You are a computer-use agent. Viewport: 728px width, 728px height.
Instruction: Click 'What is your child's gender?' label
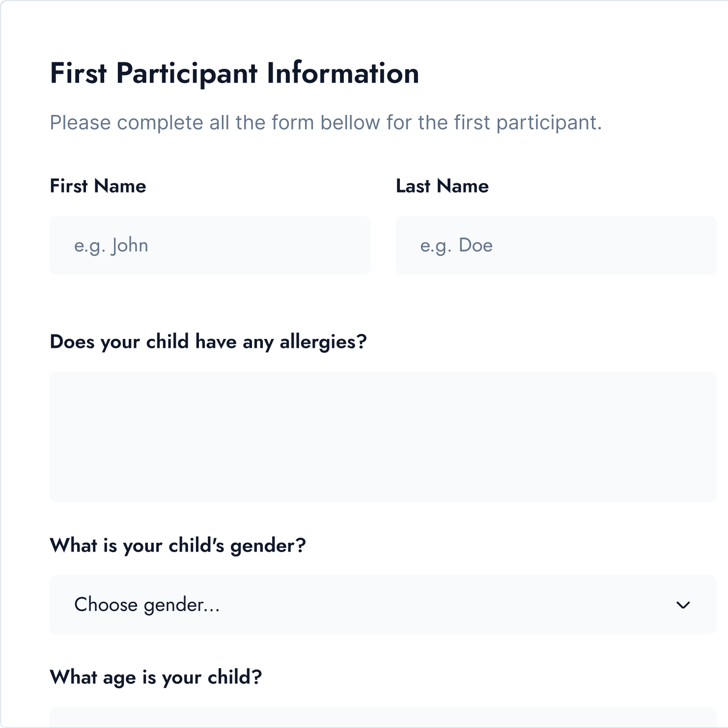click(x=178, y=546)
